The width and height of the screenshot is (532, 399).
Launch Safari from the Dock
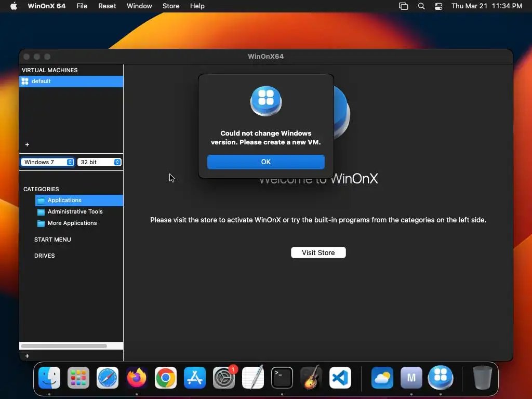click(108, 378)
